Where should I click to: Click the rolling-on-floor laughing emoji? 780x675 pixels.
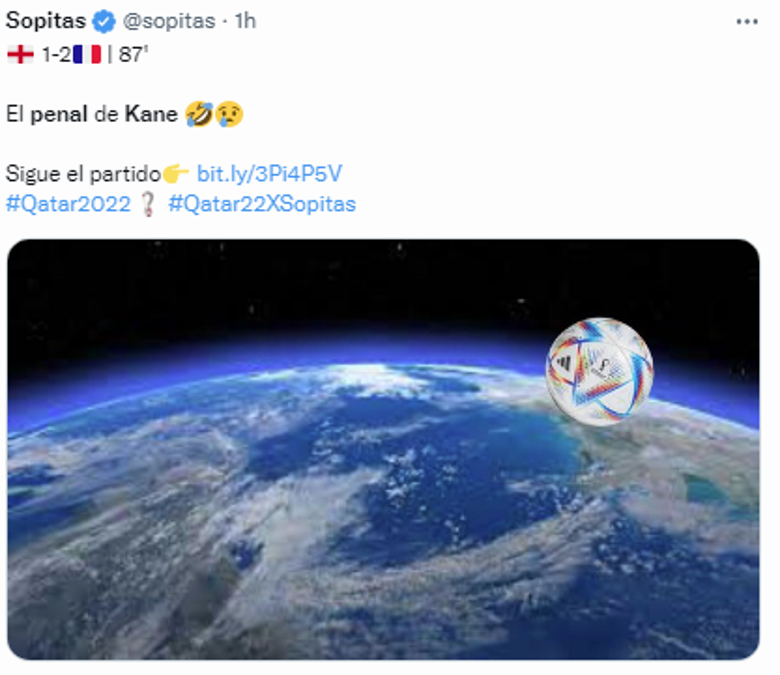pos(197,114)
